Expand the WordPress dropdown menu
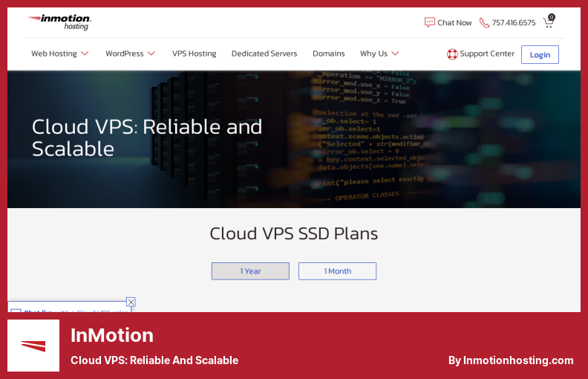Image resolution: width=588 pixels, height=379 pixels. [x=130, y=54]
